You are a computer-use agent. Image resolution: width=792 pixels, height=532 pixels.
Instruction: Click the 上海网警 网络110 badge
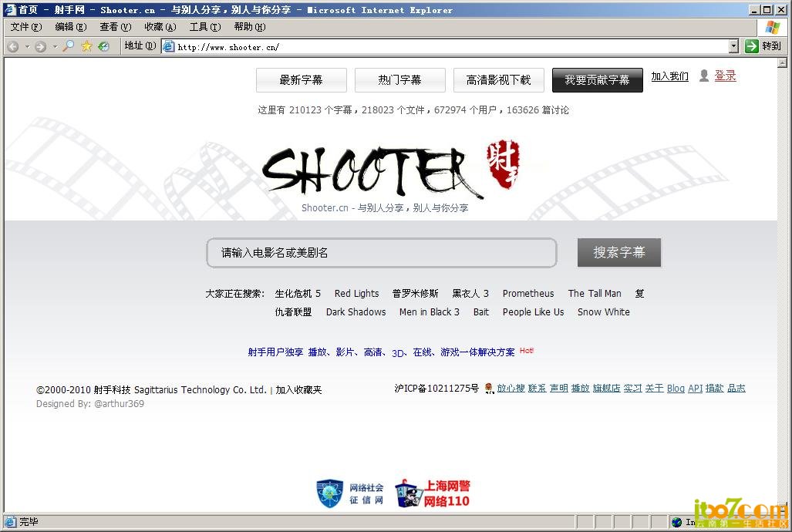(x=433, y=493)
